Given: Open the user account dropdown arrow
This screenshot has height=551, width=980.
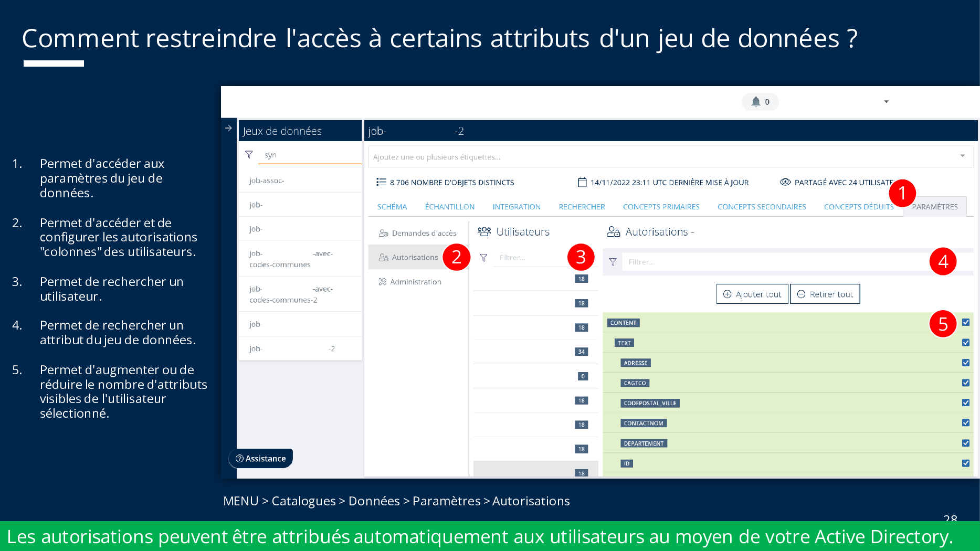Looking at the screenshot, I should pyautogui.click(x=886, y=102).
